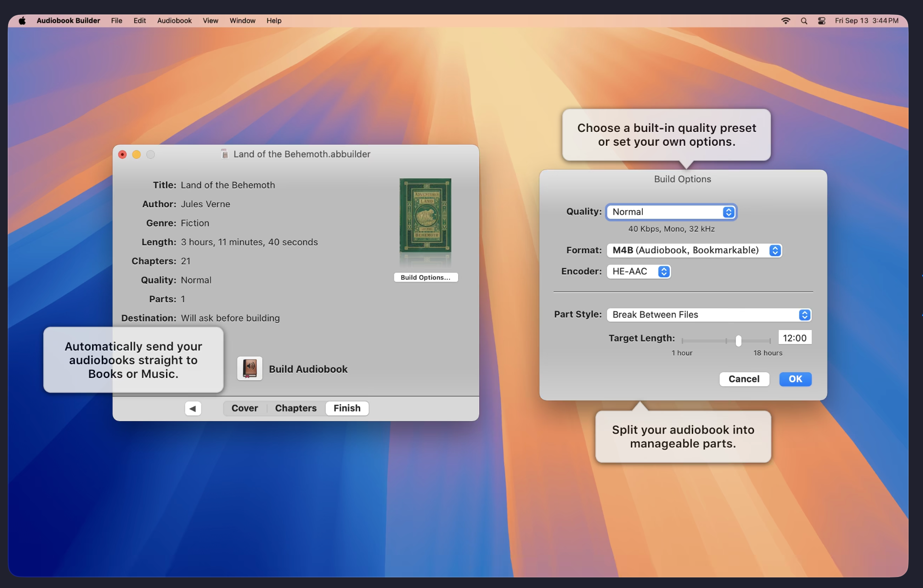Image resolution: width=923 pixels, height=588 pixels.
Task: Click the Wi-Fi status icon
Action: pos(785,21)
